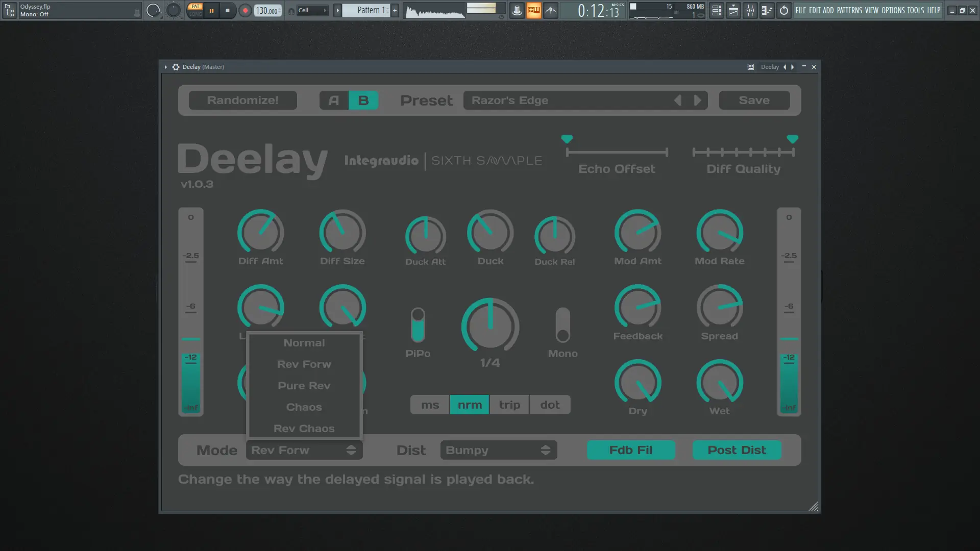
Task: Click the Randomize! button
Action: (242, 101)
